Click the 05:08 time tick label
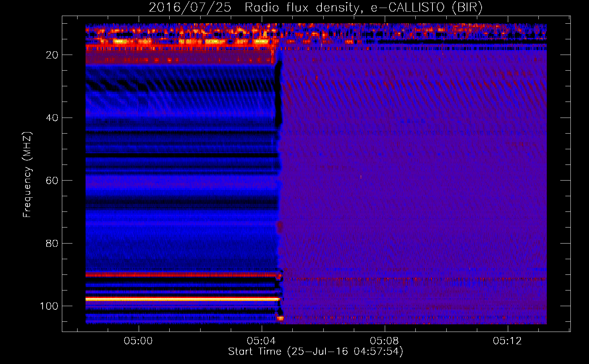Image resolution: width=589 pixels, height=364 pixels. pos(384,341)
